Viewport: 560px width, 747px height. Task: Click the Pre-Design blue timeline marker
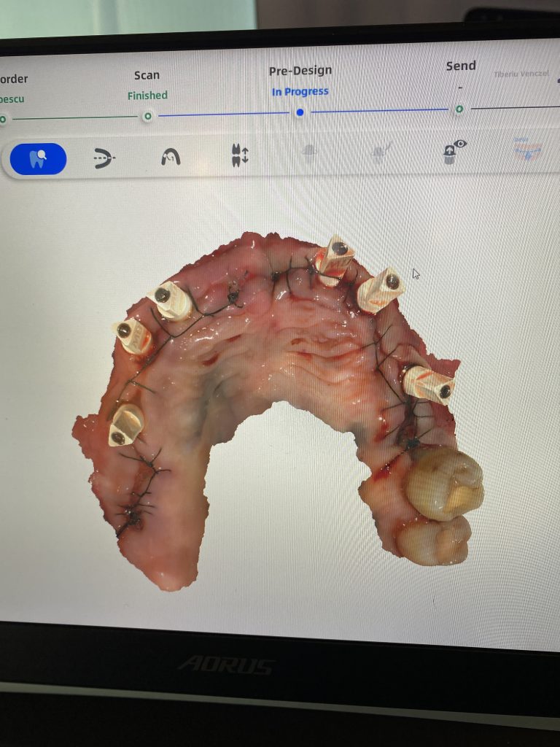300,112
